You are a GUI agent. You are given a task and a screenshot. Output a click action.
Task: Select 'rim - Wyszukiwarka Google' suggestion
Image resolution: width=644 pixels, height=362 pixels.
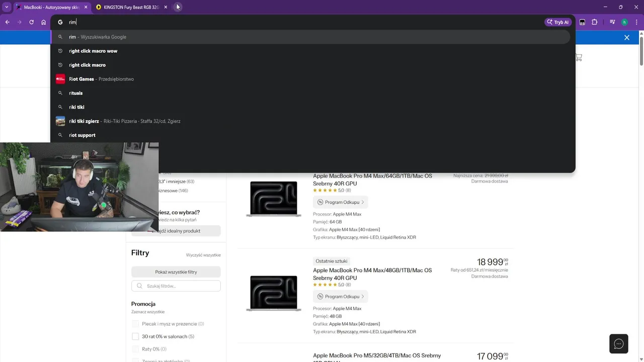pyautogui.click(x=310, y=37)
